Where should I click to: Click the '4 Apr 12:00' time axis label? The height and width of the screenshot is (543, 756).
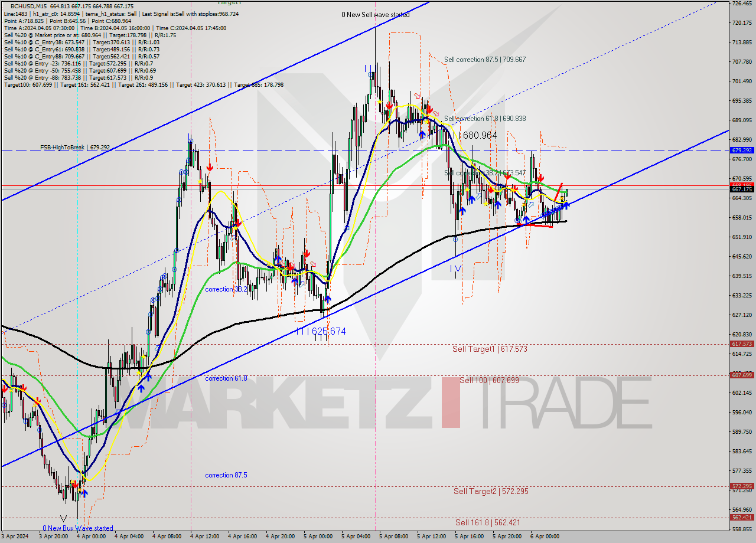[x=204, y=537]
